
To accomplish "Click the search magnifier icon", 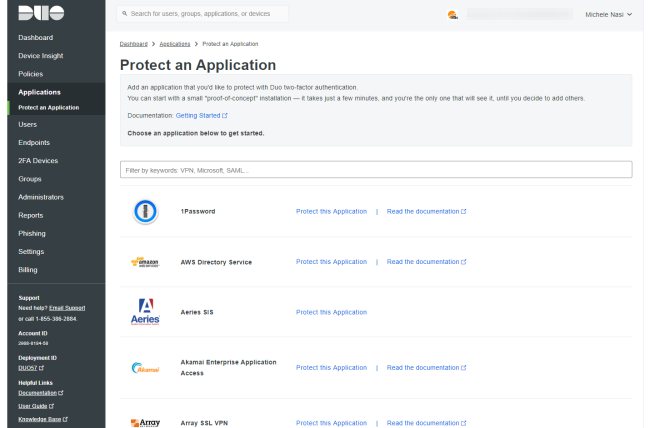I will coord(124,14).
